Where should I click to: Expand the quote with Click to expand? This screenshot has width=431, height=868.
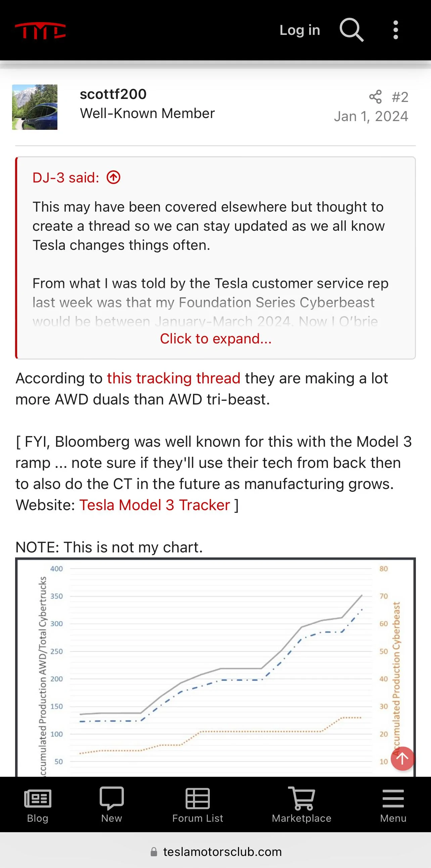pos(216,339)
